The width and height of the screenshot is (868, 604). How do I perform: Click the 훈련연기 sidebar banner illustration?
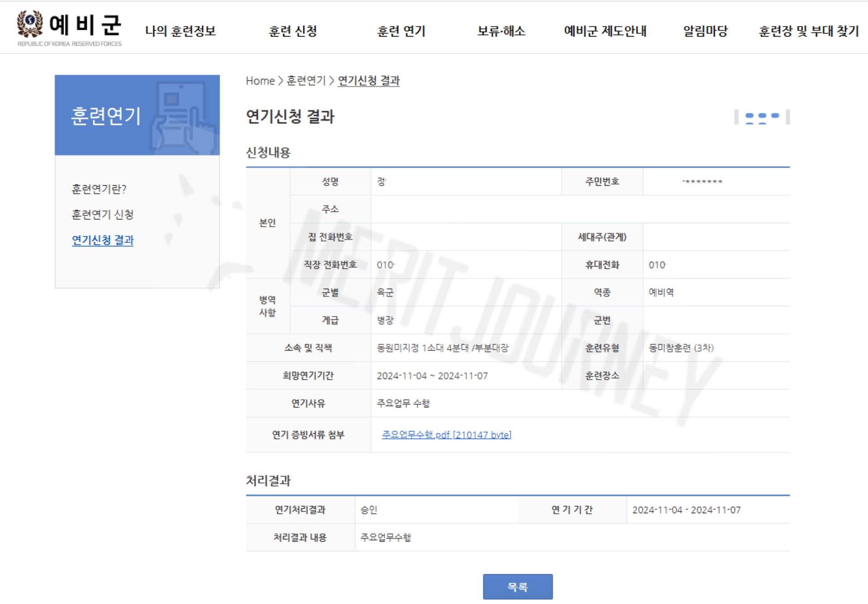point(183,117)
